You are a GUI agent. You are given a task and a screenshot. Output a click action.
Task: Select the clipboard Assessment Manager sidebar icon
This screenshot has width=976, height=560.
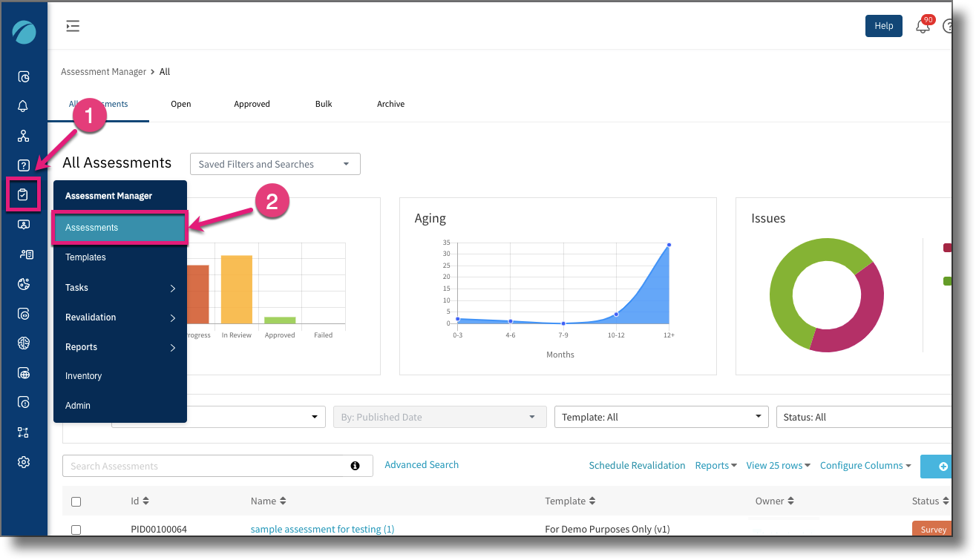[x=23, y=194]
